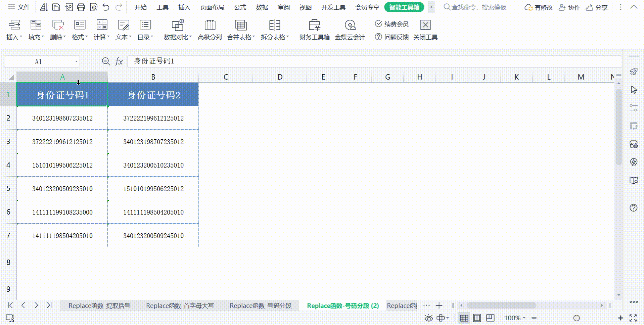Add a new sheet with plus icon
Image resolution: width=644 pixels, height=325 pixels.
click(439, 305)
